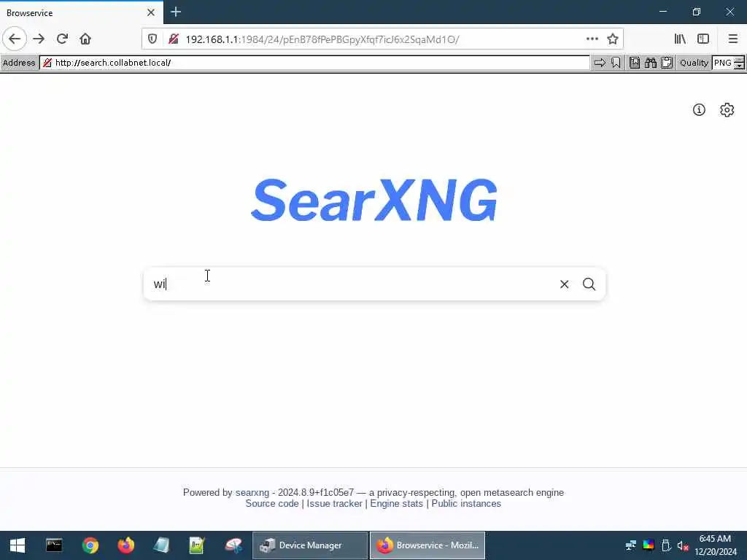Open a new tab with plus
747x560 pixels.
tap(176, 12)
